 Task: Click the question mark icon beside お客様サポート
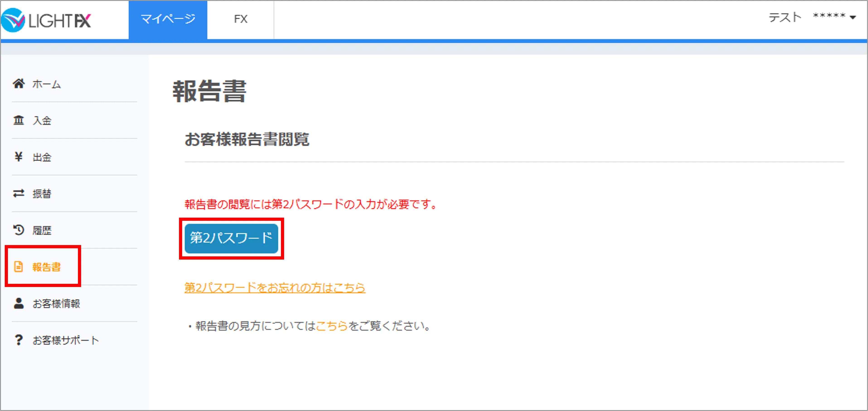coord(19,340)
